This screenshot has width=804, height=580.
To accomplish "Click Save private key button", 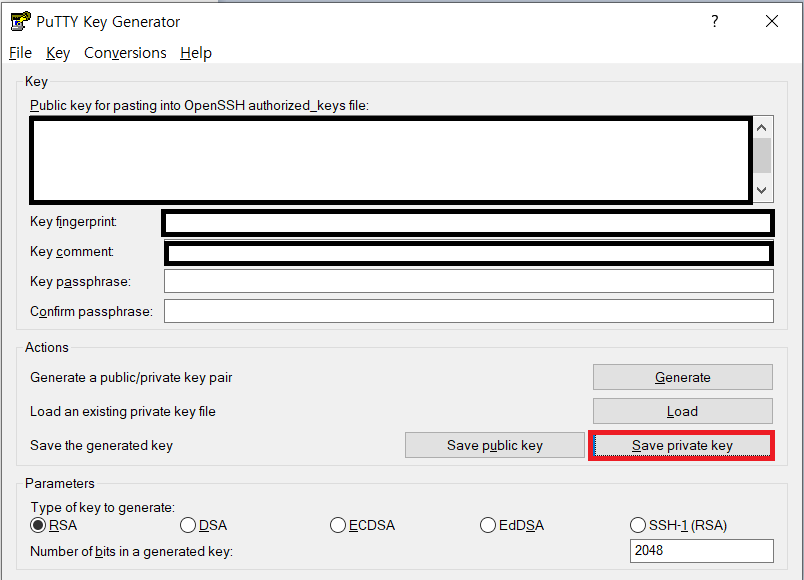I will coord(682,445).
